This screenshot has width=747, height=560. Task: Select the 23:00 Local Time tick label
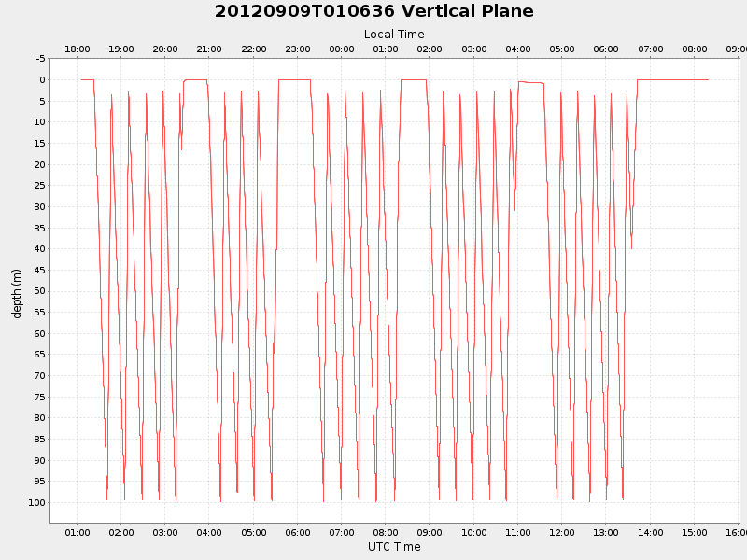pos(297,49)
